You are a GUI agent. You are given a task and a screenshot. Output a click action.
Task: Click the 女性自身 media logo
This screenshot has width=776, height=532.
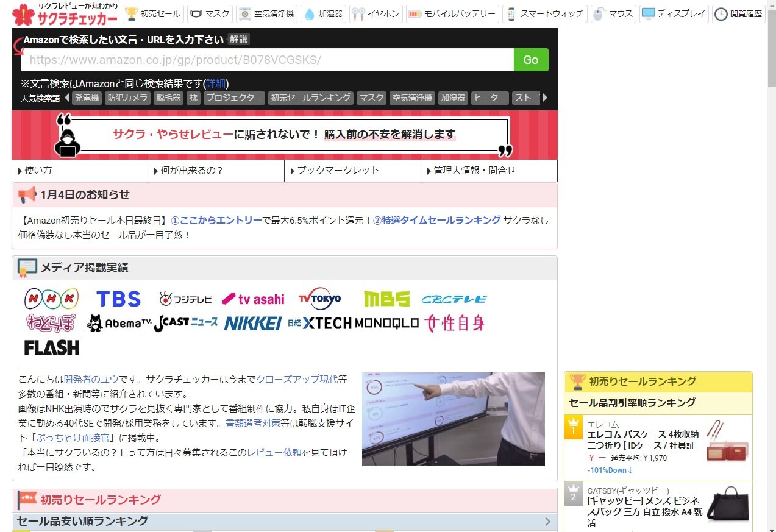tap(454, 323)
